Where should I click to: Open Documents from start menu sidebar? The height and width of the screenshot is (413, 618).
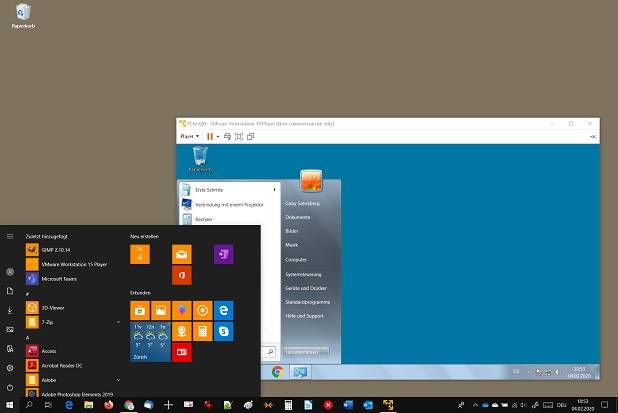(10, 291)
